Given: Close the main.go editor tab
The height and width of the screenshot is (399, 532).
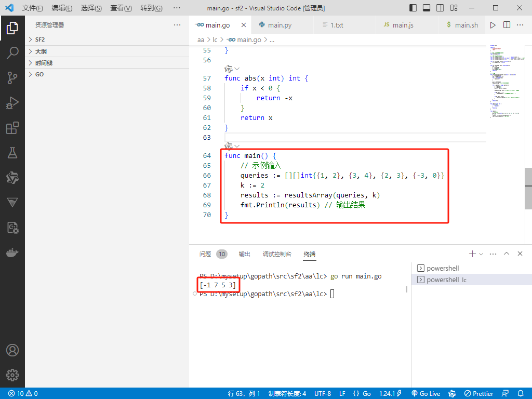Looking at the screenshot, I should [x=244, y=25].
